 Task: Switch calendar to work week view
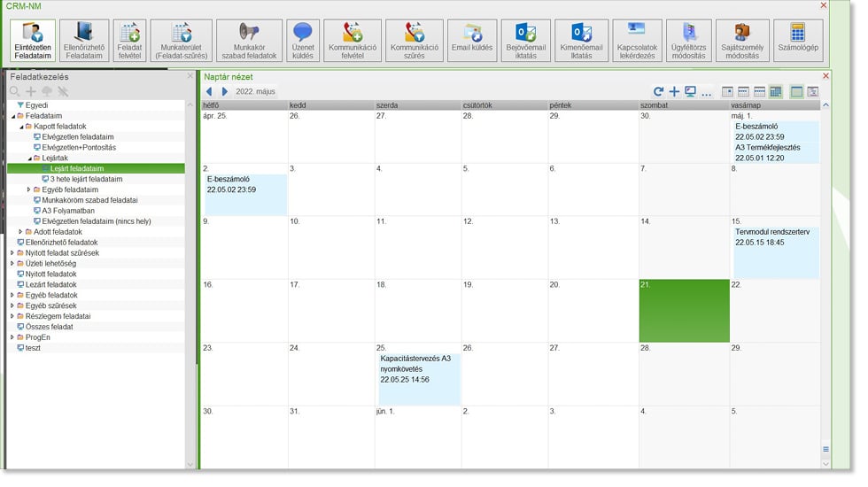tap(743, 92)
